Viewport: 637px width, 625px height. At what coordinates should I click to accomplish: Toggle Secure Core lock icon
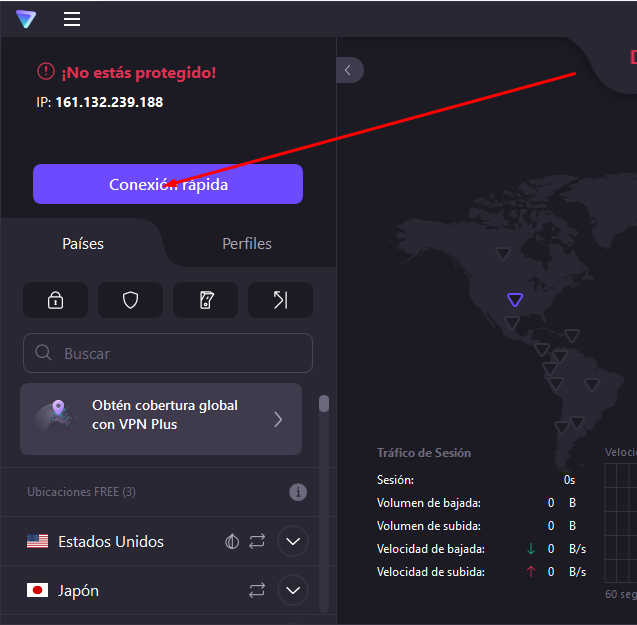coord(56,300)
